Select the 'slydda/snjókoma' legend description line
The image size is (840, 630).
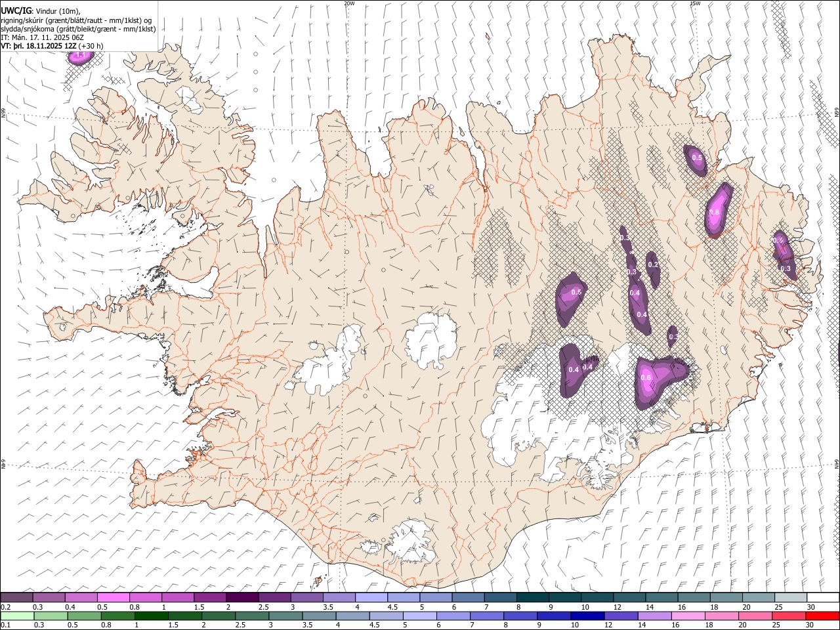click(78, 29)
